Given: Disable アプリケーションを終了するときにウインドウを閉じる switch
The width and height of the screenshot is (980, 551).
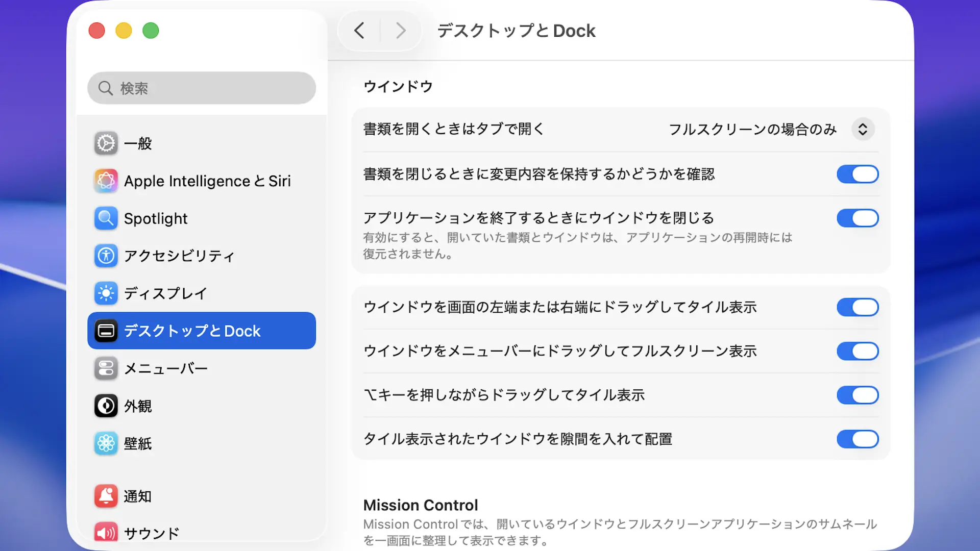Looking at the screenshot, I should [x=857, y=218].
